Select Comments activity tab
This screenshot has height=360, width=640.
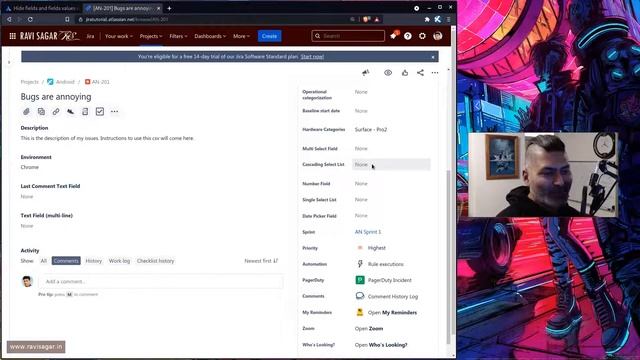[x=66, y=261]
